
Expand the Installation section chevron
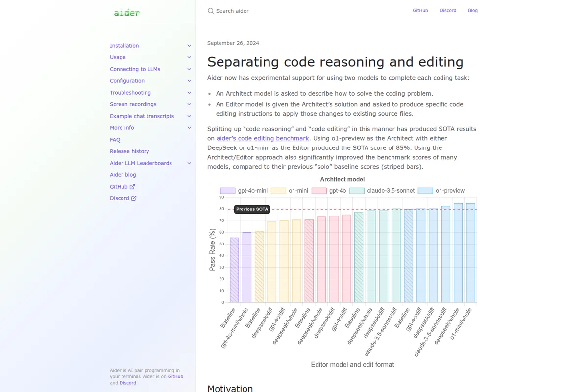[189, 46]
